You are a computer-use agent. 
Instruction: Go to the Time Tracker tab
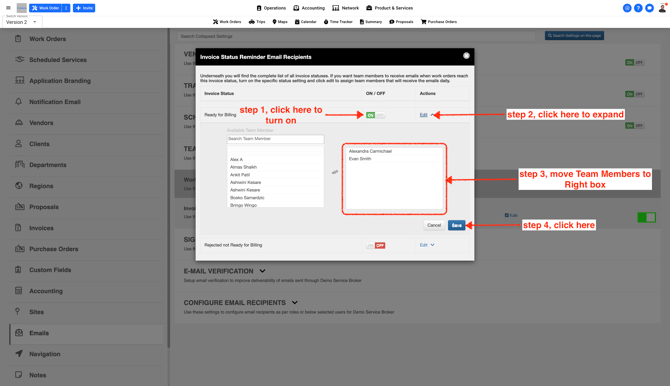(x=338, y=21)
